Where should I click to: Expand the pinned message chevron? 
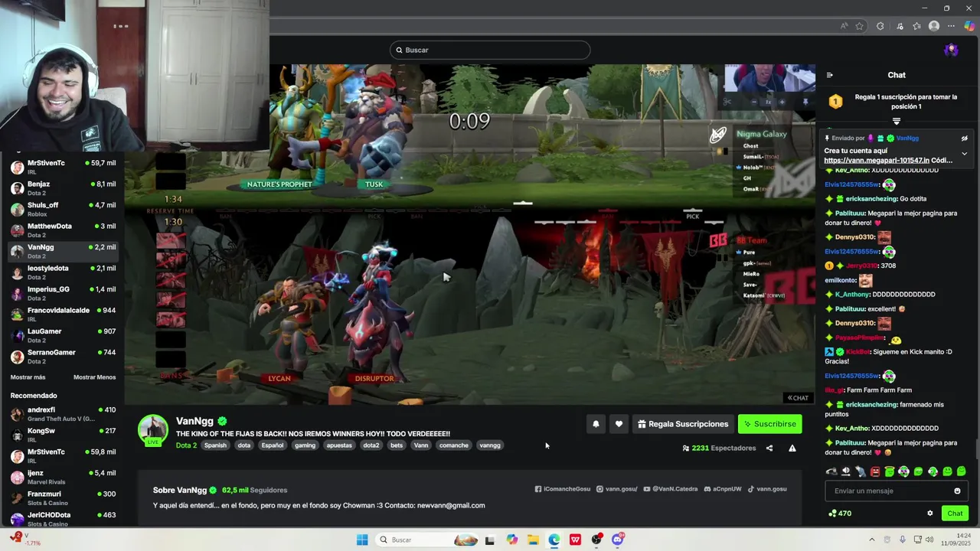(964, 153)
